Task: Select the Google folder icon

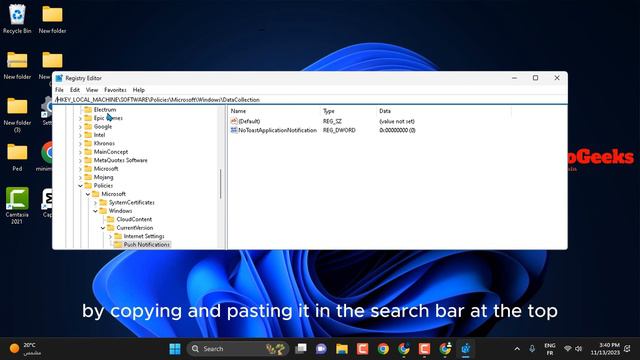Action: [88, 127]
